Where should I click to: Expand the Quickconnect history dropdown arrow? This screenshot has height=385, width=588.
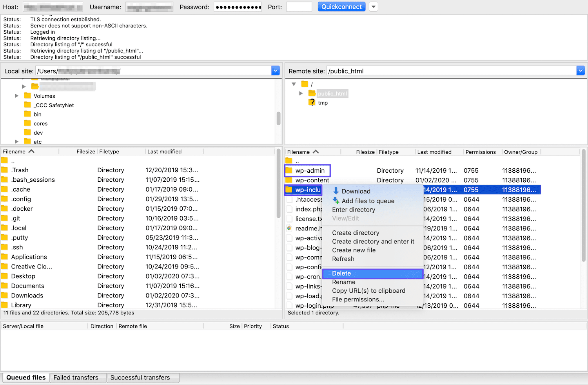[373, 6]
